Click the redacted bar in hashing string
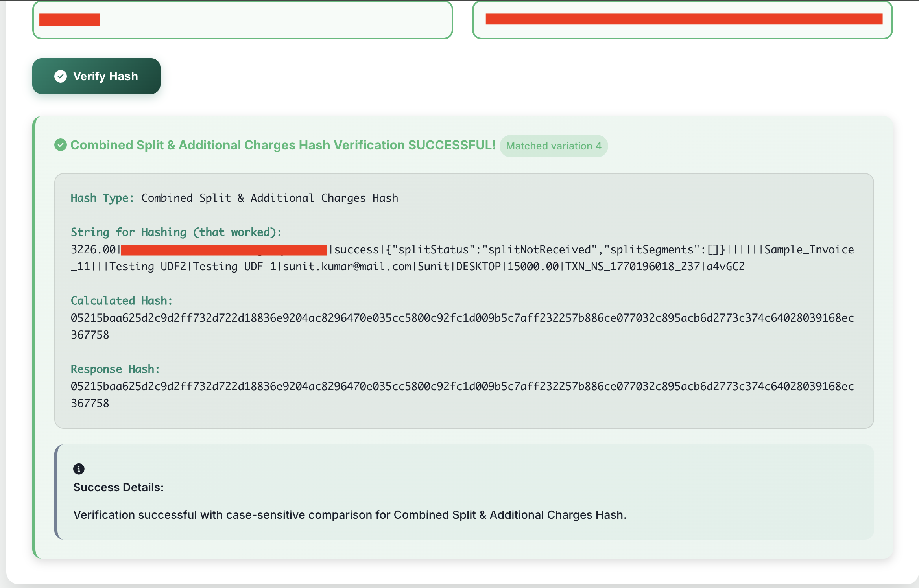This screenshot has width=919, height=588. 223,250
